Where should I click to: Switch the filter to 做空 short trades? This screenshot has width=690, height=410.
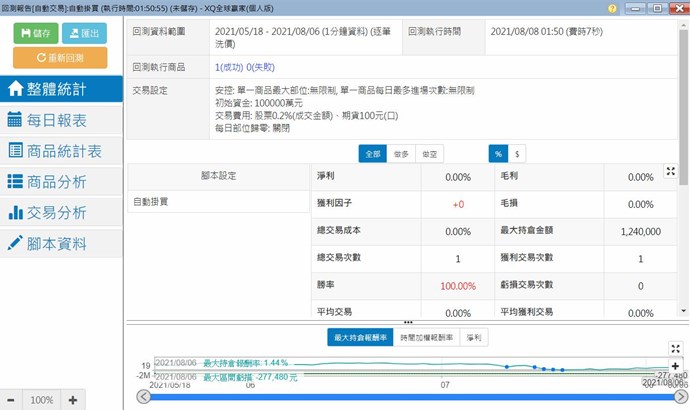click(429, 154)
